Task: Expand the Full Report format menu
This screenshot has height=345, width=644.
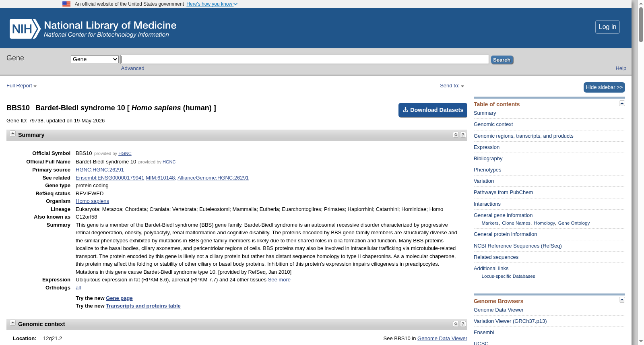Action: point(21,86)
